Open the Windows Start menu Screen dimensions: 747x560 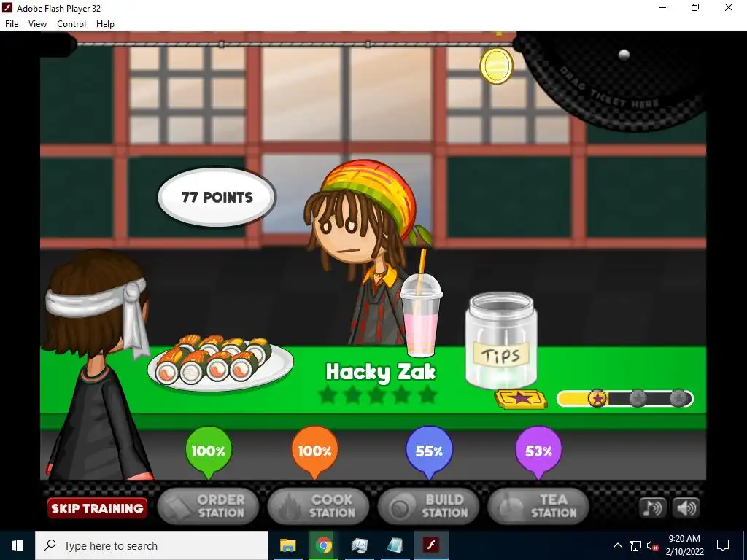(18, 545)
